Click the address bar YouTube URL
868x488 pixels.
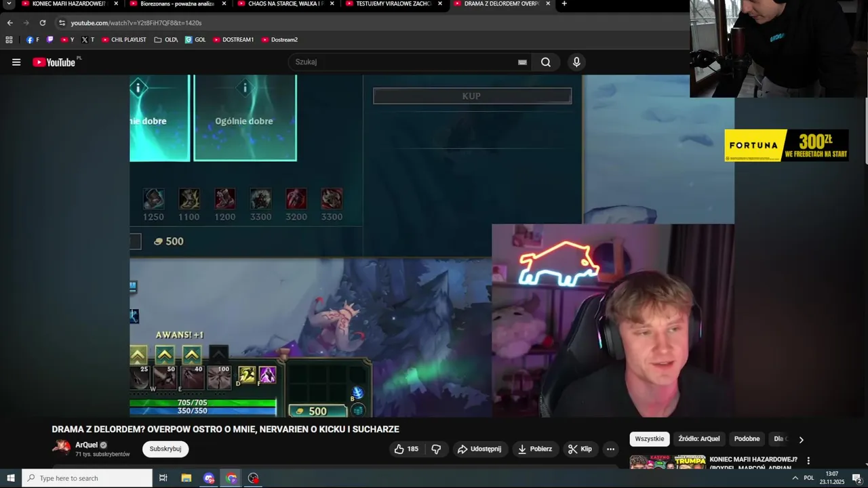136,23
